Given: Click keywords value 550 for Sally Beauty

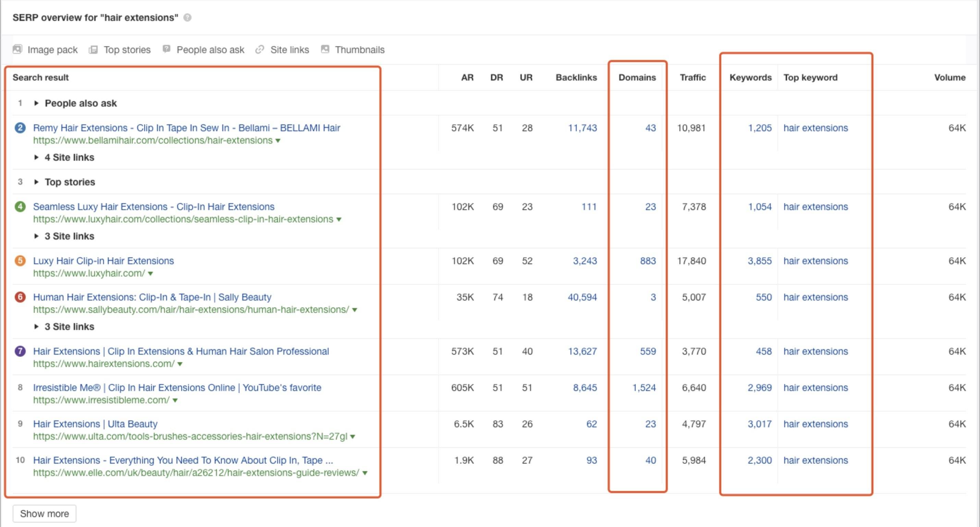Looking at the screenshot, I should tap(763, 297).
